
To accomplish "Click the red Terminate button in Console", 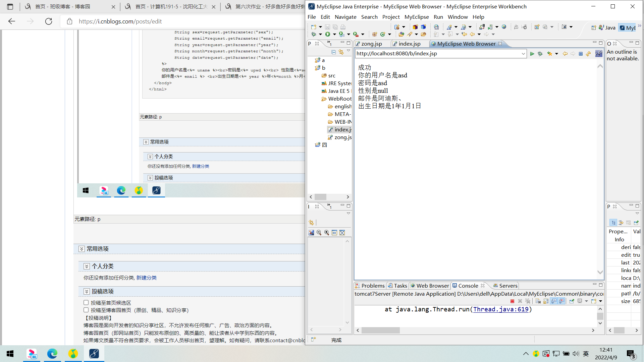I will [x=512, y=301].
